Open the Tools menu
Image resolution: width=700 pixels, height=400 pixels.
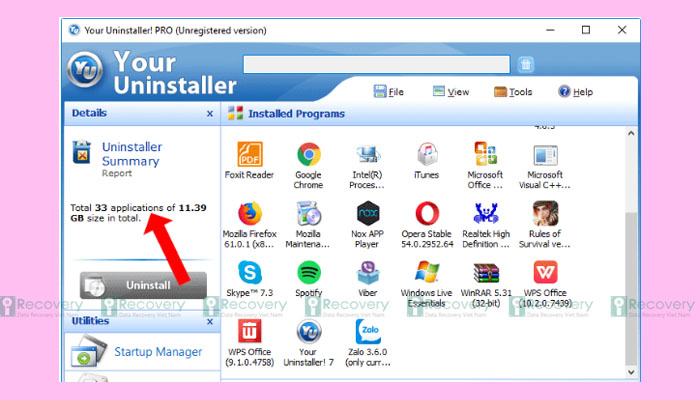[x=513, y=92]
